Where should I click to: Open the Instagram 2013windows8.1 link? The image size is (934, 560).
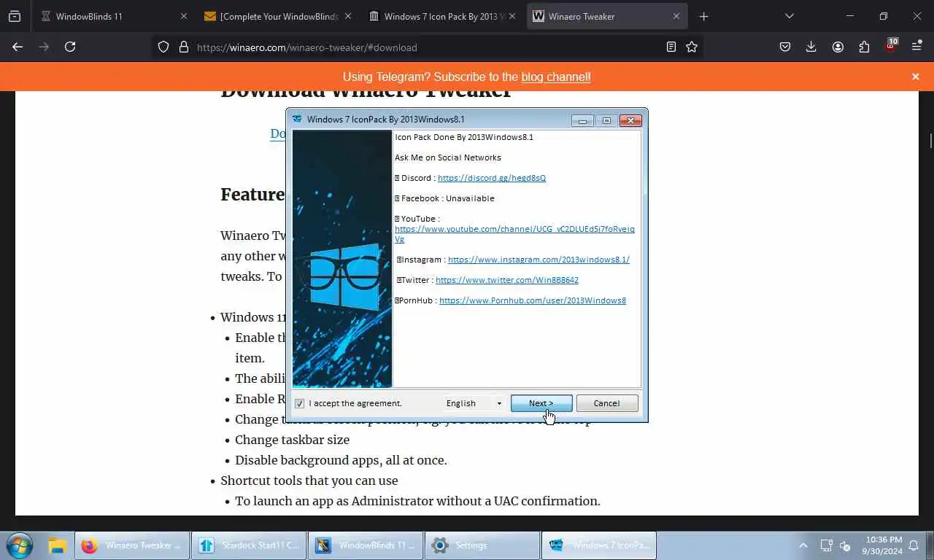(x=539, y=260)
